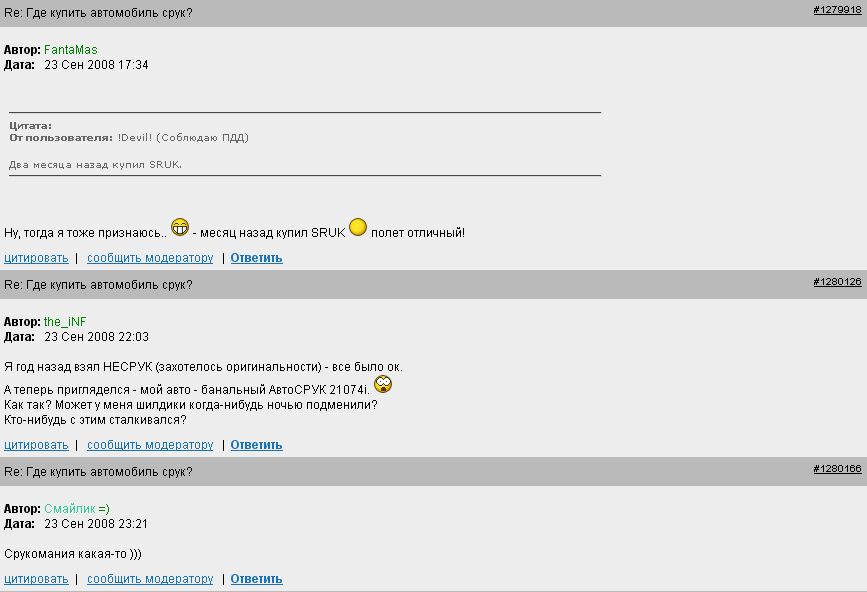Click сообщить модератору under FantaMas's post
The image size is (867, 592).
[x=150, y=258]
